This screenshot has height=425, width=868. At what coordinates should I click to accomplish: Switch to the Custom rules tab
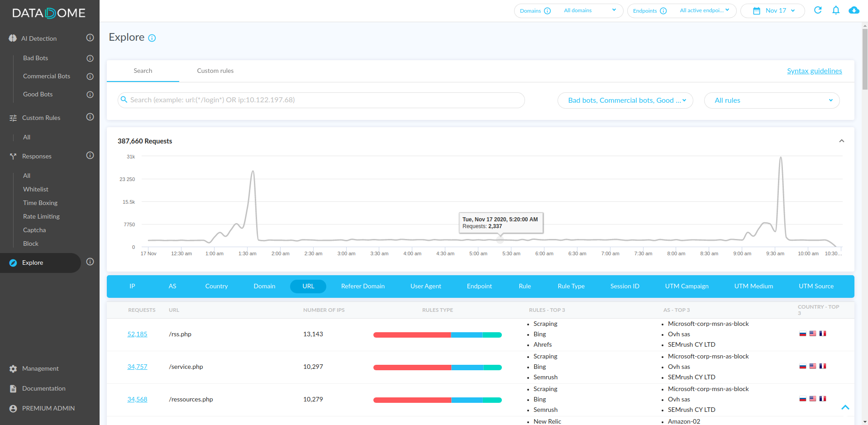(215, 71)
